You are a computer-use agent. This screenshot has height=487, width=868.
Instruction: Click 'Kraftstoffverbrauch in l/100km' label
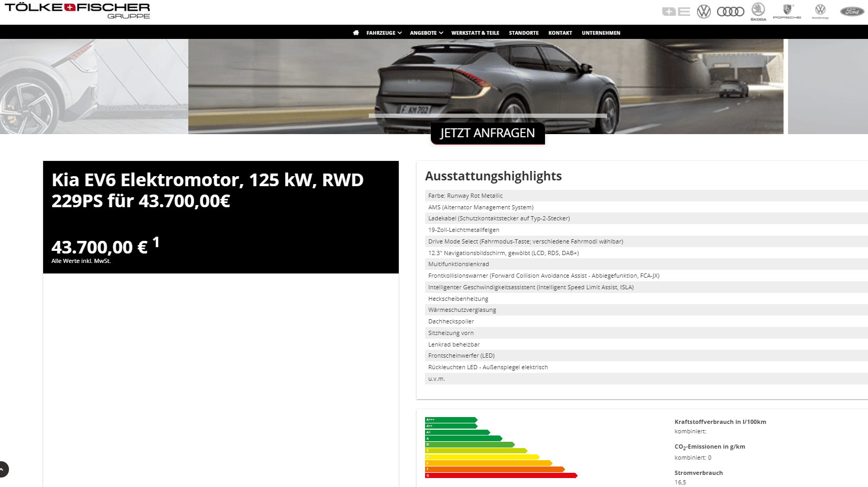720,422
